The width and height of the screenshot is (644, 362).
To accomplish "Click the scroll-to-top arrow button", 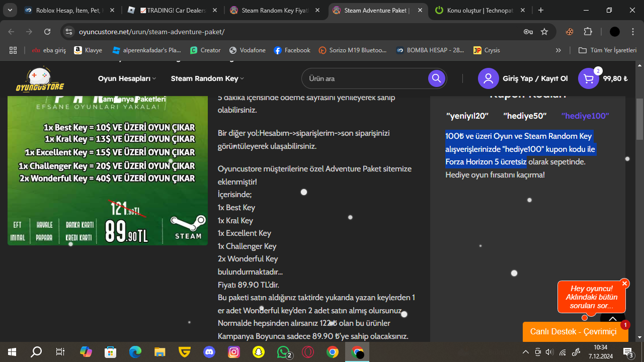I will [612, 318].
